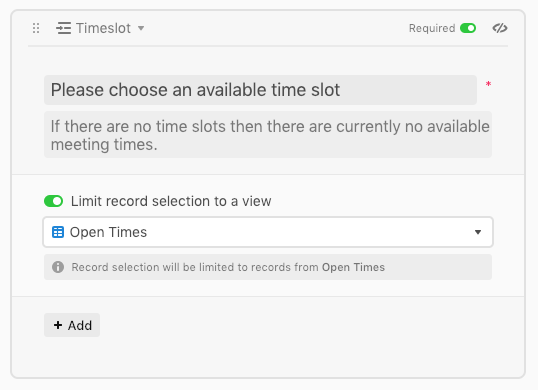Click the plus icon on the Add button
The image size is (538, 390).
click(58, 325)
